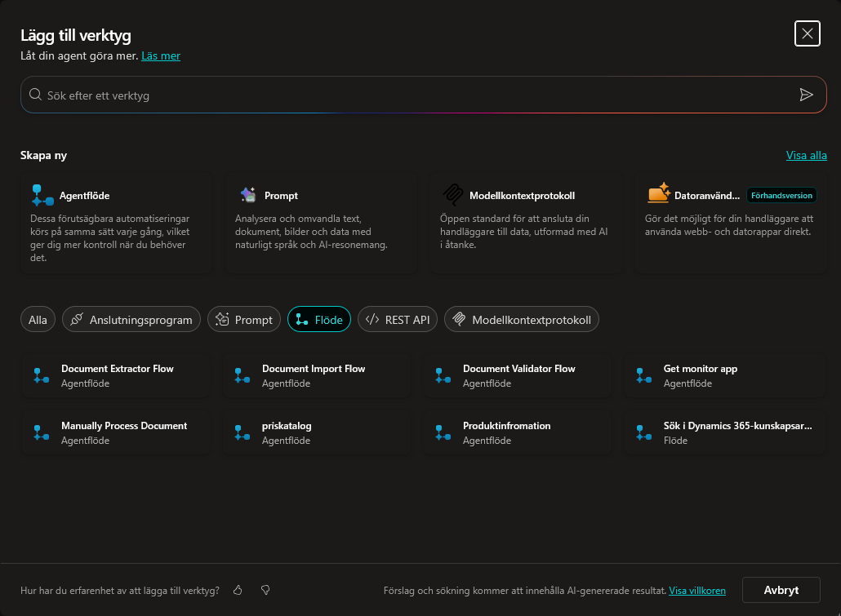Filter by Anslutningsprogram

(x=131, y=320)
